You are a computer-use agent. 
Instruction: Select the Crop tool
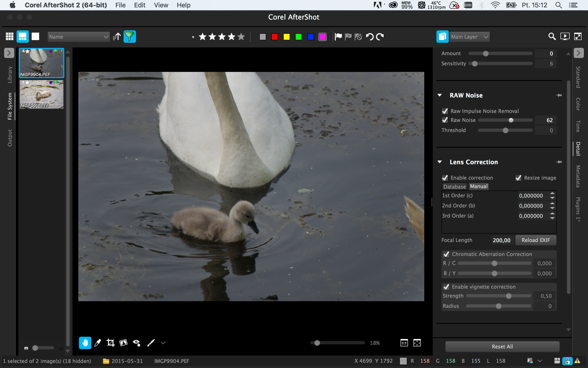click(111, 343)
